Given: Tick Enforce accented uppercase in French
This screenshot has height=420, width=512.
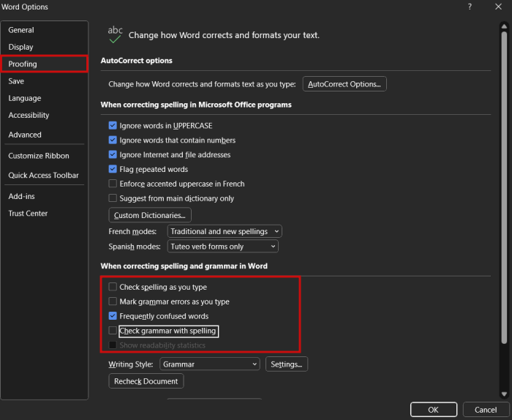Looking at the screenshot, I should (x=113, y=184).
